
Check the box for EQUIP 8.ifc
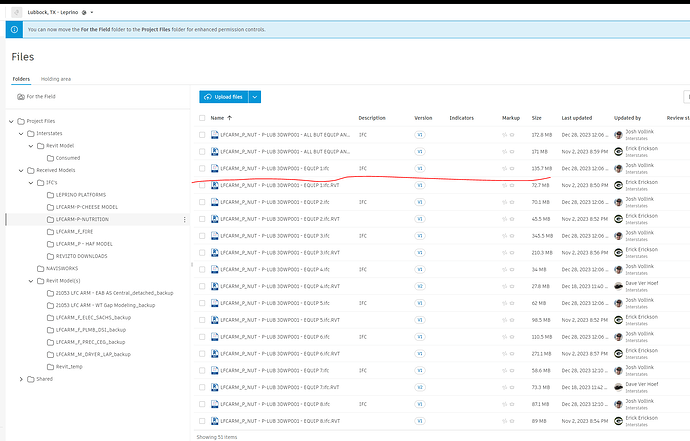pos(202,404)
